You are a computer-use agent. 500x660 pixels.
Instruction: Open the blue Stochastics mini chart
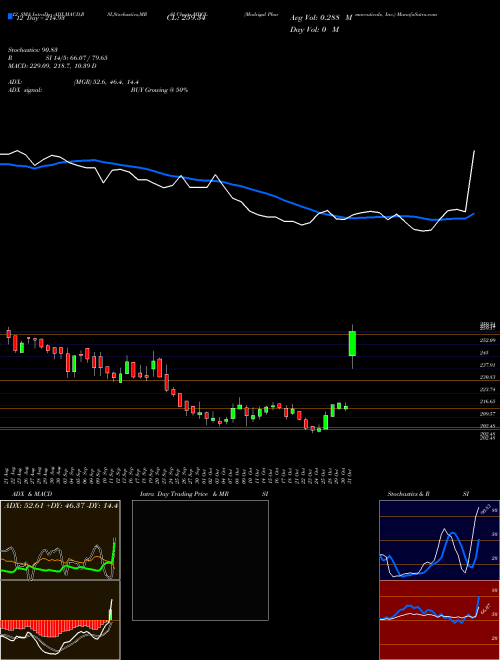439,540
